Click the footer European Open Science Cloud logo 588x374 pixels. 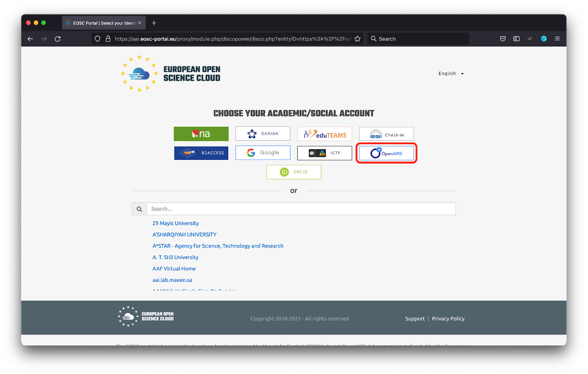[146, 316]
